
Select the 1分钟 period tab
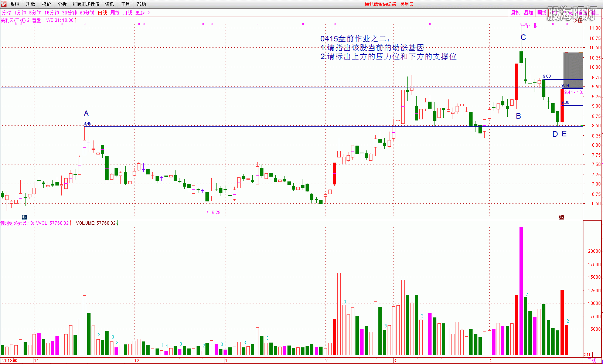tap(20, 13)
